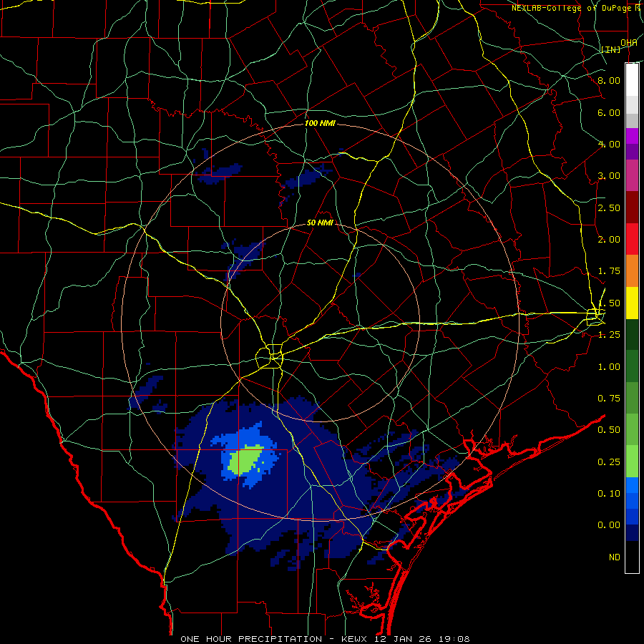Screen dimensions: 644x644
Task: Click the 6.00 legend value
Action: (x=609, y=112)
